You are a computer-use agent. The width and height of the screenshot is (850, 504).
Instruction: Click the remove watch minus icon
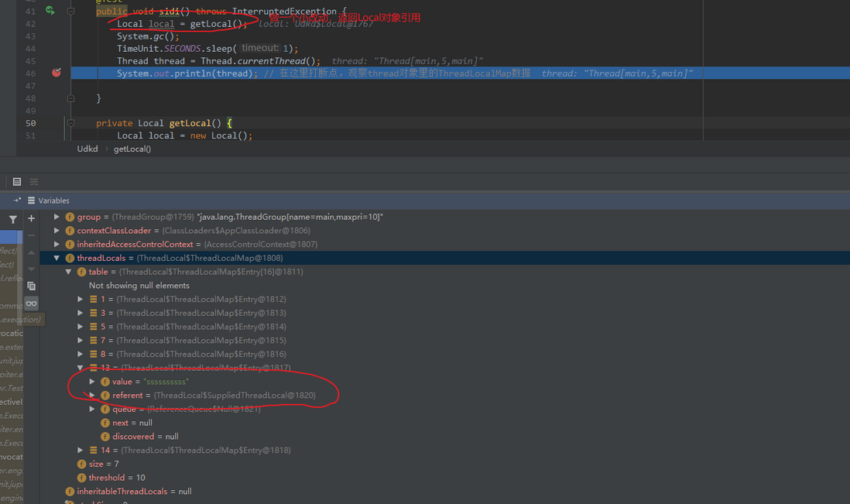click(32, 235)
